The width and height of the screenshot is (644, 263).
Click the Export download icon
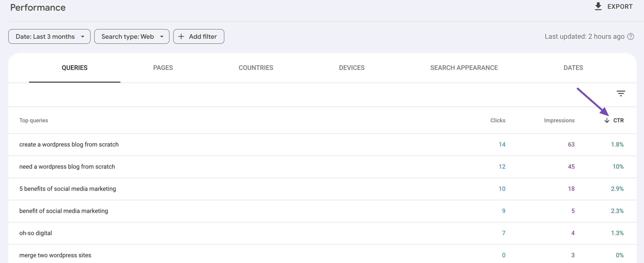click(598, 7)
